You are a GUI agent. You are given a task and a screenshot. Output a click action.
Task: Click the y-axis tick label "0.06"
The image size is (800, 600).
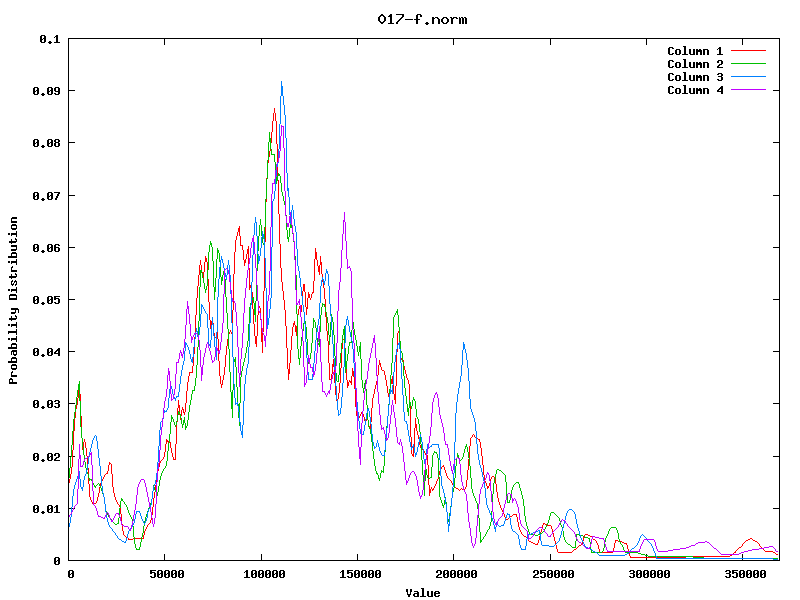coord(46,248)
